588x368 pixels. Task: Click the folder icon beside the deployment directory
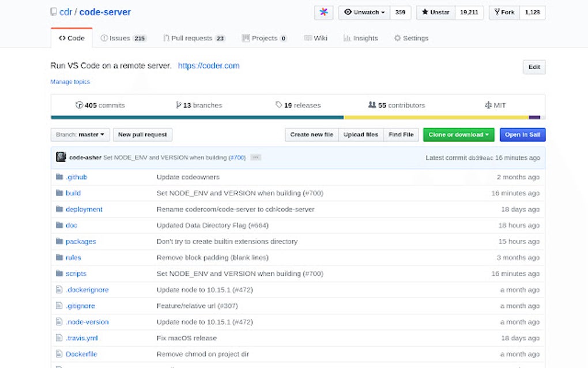[x=59, y=209]
